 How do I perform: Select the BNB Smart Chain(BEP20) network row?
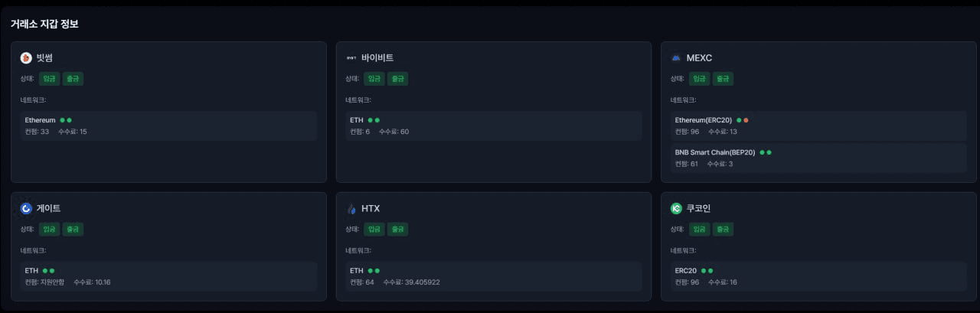(x=818, y=158)
